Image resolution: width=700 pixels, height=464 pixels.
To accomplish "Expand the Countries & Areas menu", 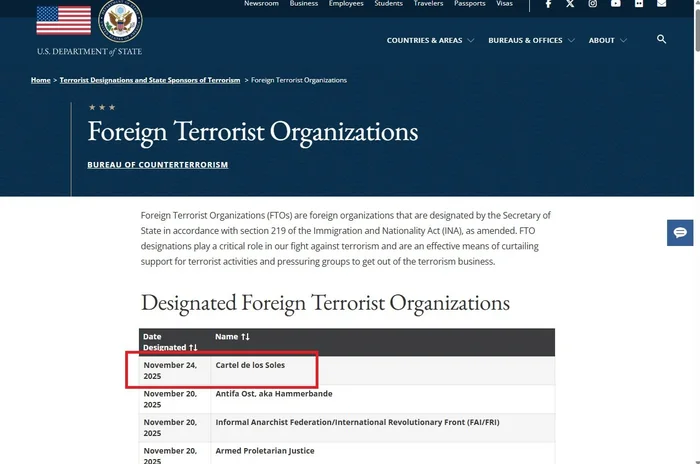I will click(430, 40).
